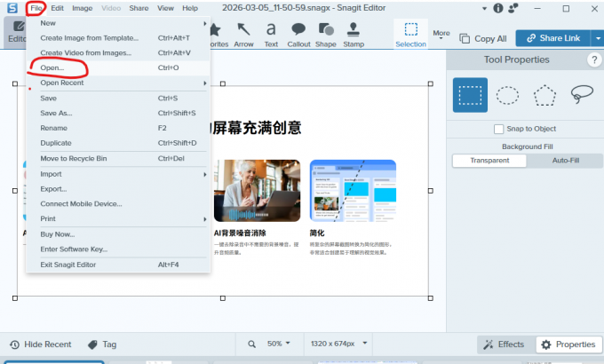Choose Open... from File menu
The image size is (604, 364).
coord(118,67)
